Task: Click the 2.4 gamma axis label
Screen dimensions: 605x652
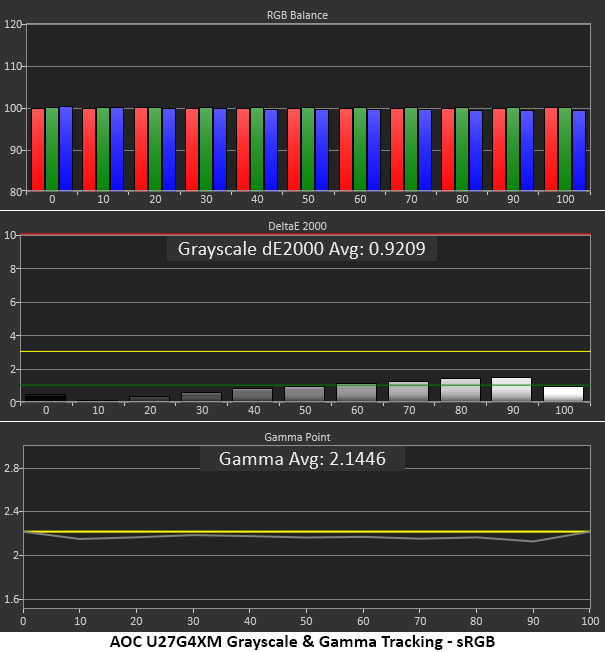Action: click(x=11, y=511)
